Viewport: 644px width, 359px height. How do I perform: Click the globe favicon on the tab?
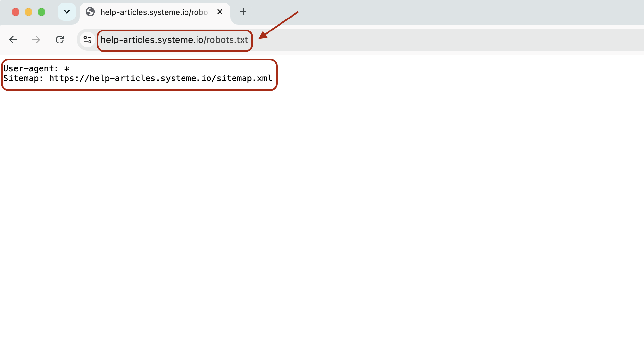(x=90, y=12)
